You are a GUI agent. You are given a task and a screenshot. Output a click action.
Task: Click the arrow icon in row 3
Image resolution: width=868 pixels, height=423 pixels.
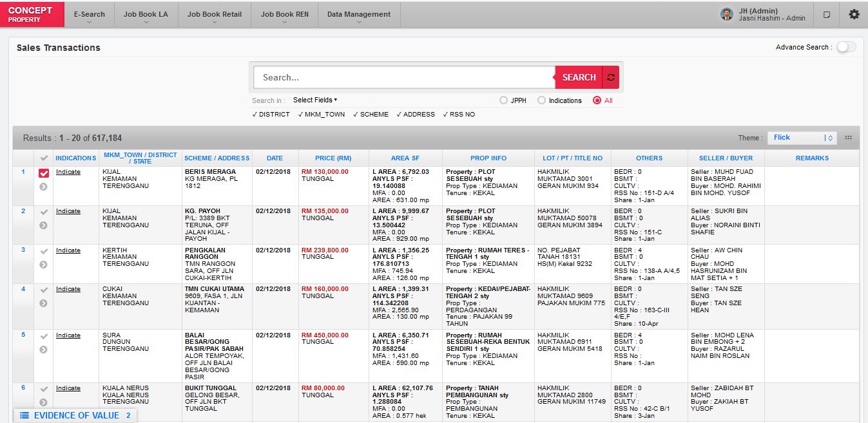(x=43, y=265)
